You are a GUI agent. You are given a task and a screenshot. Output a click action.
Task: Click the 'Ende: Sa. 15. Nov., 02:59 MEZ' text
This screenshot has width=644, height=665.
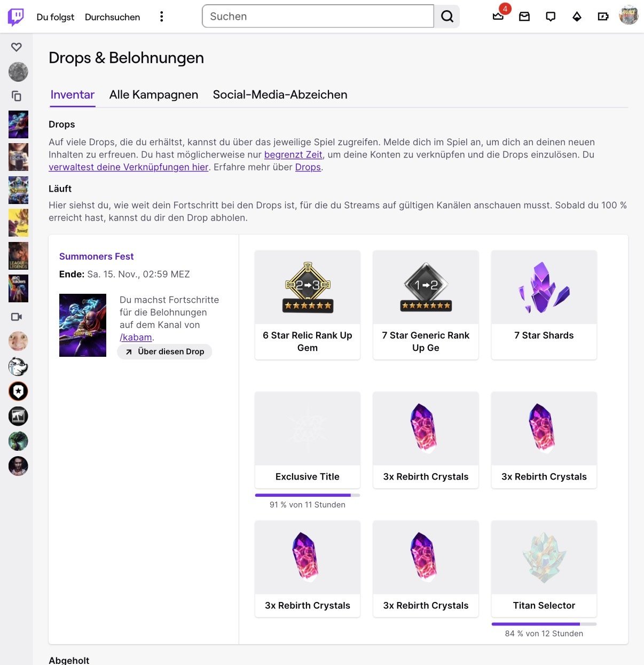point(124,274)
